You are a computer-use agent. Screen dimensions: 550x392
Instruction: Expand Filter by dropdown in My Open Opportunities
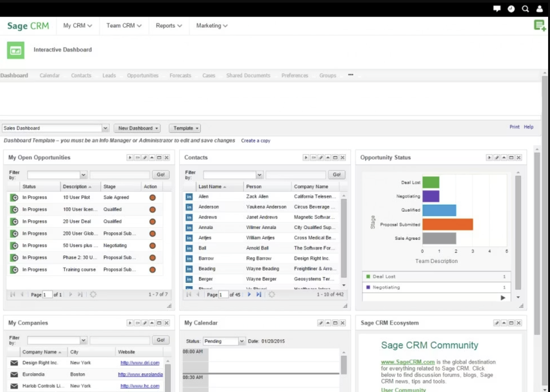point(83,175)
